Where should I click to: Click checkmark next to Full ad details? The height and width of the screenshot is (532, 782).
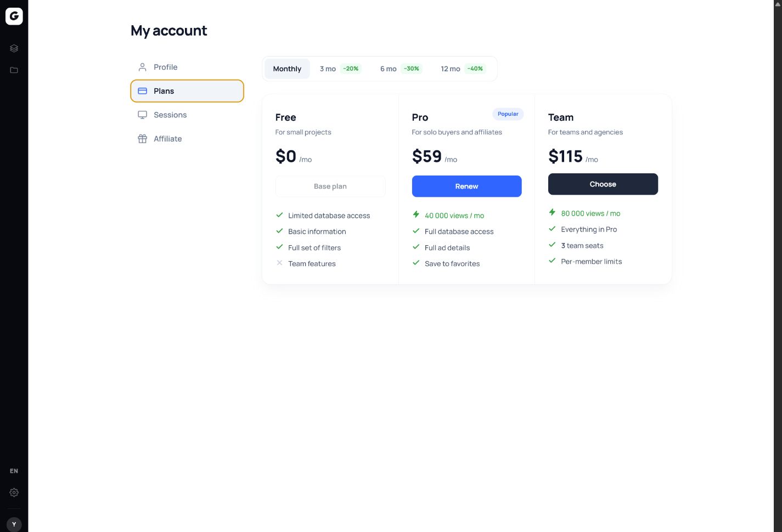click(x=416, y=247)
